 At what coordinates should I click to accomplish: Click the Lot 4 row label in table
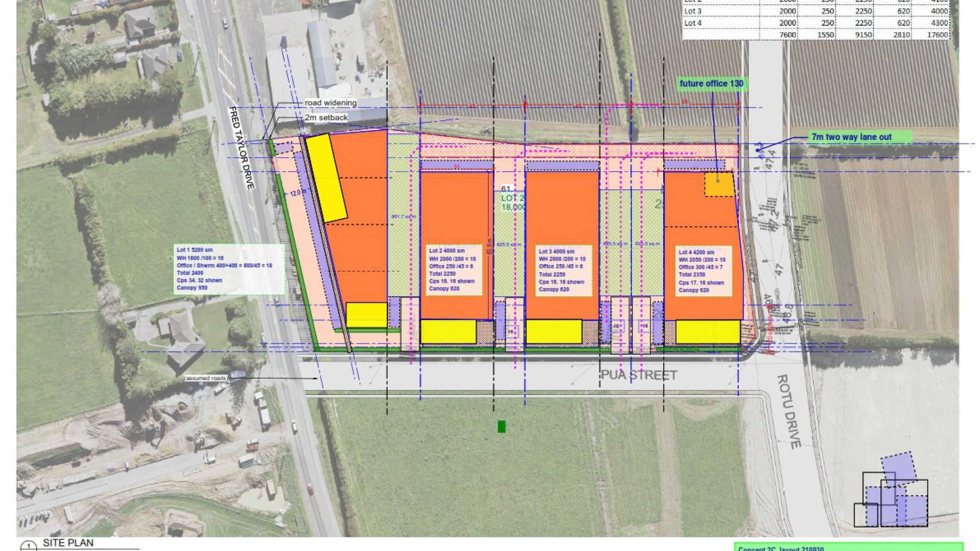click(693, 23)
